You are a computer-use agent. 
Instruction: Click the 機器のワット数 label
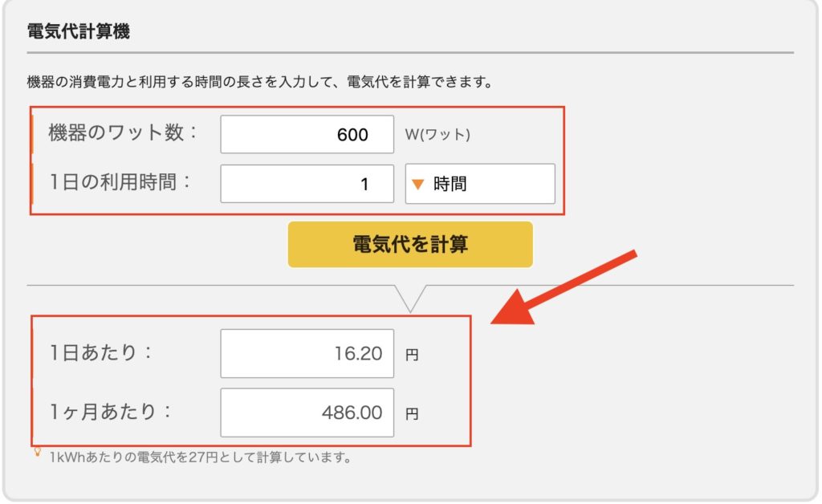click(x=123, y=133)
